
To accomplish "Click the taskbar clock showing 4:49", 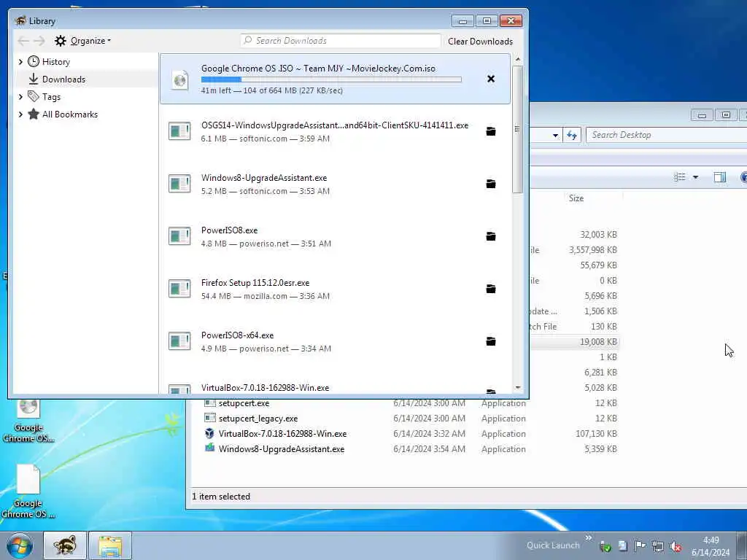I will [x=711, y=546].
